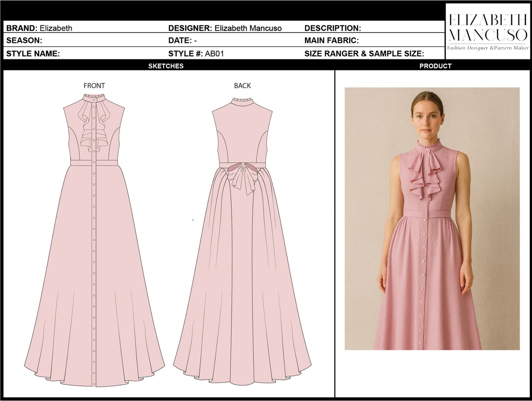The height and width of the screenshot is (401, 532).
Task: Click the FRONT sketch label
Action: (x=94, y=86)
